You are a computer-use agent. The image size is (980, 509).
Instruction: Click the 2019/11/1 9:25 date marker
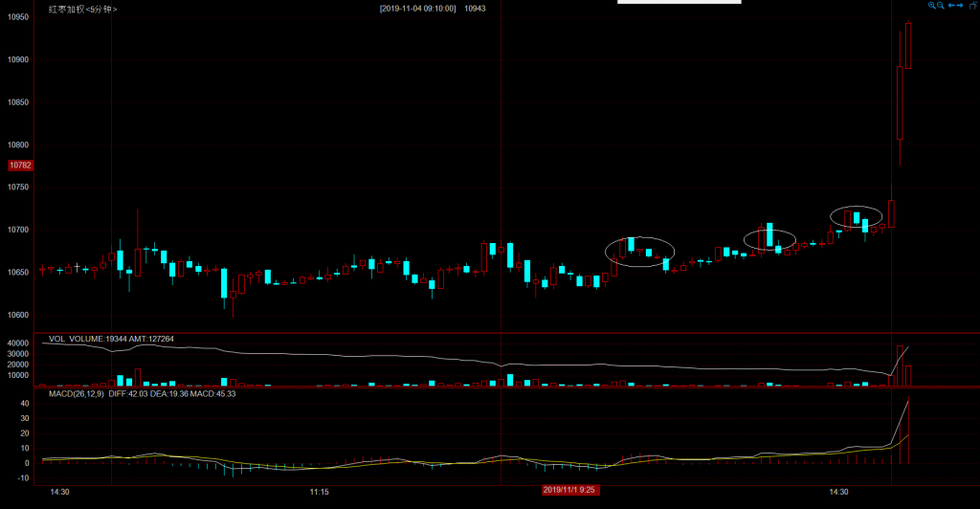pyautogui.click(x=569, y=491)
